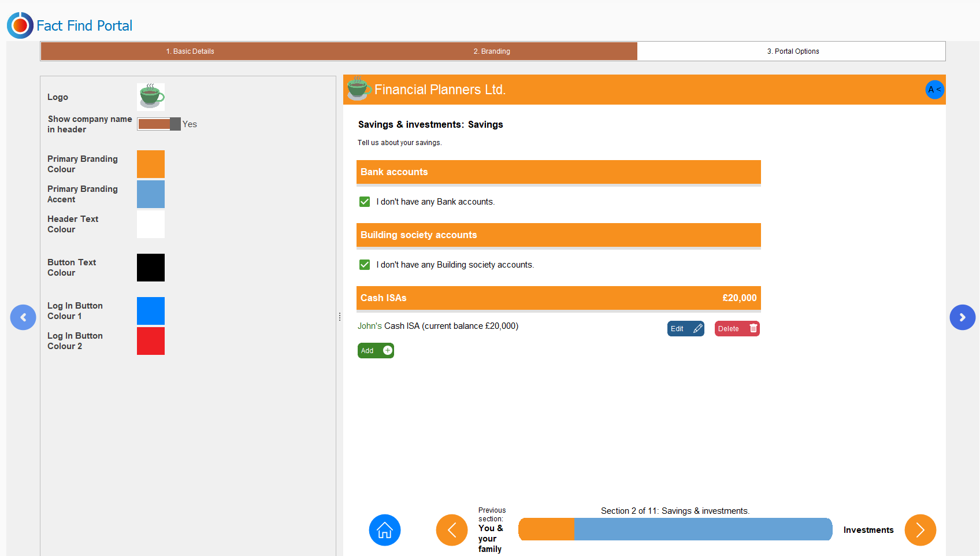This screenshot has height=556, width=980.
Task: Open the Log In Button Colour 2 swatch
Action: (151, 341)
